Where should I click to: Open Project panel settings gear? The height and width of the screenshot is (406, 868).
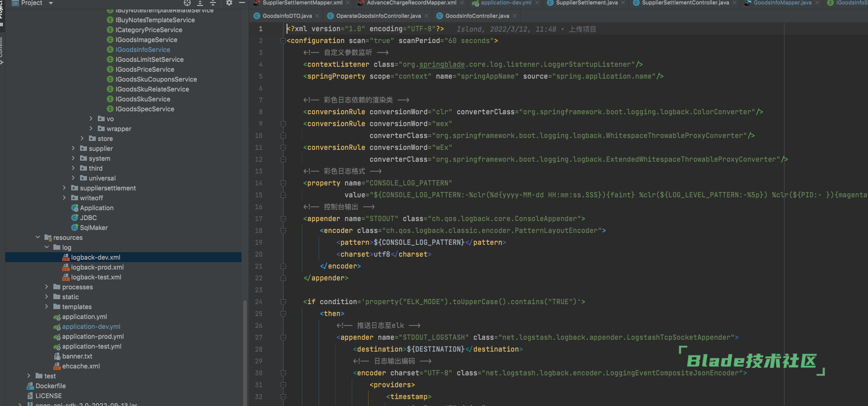[x=229, y=3]
